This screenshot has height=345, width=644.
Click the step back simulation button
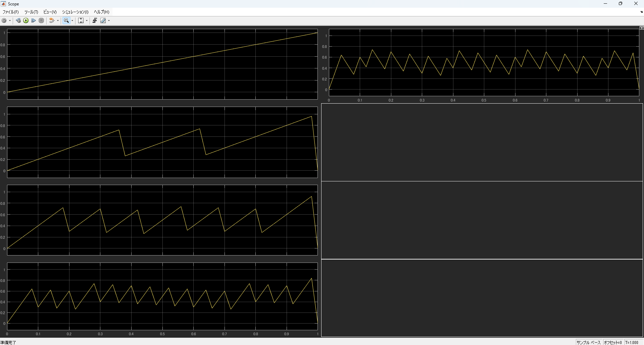18,20
